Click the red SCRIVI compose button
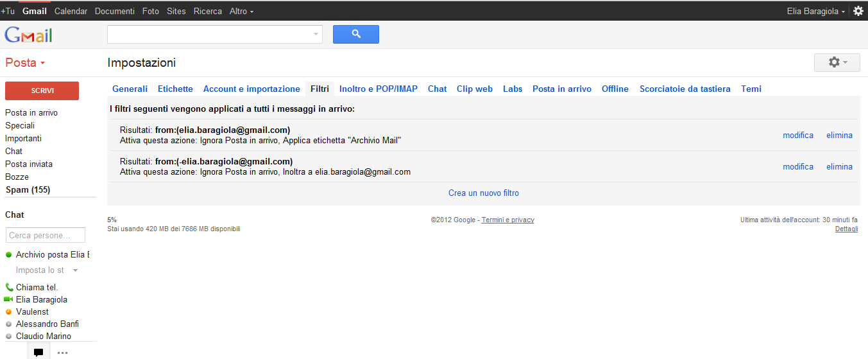868x359 pixels. tap(42, 91)
